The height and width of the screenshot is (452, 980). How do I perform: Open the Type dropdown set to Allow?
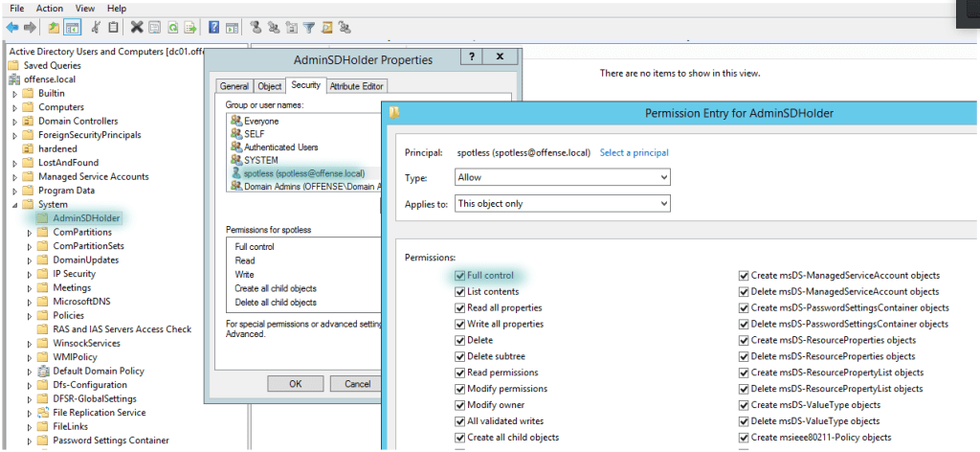(562, 177)
